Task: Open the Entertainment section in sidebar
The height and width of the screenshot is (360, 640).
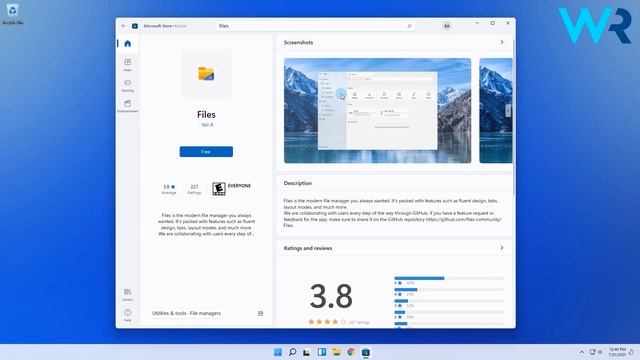Action: pos(128,106)
